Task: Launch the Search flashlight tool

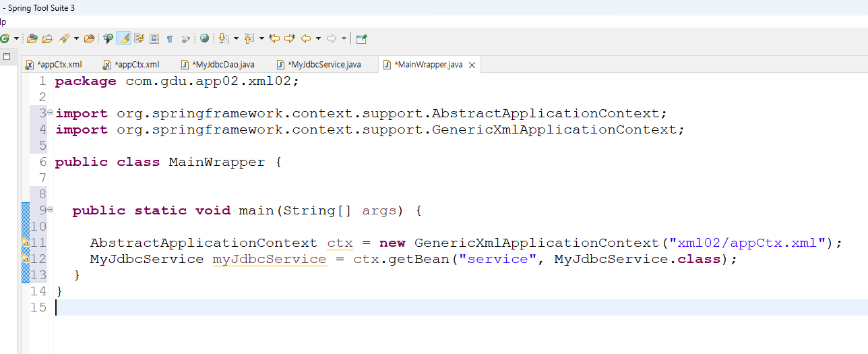Action: (x=65, y=38)
